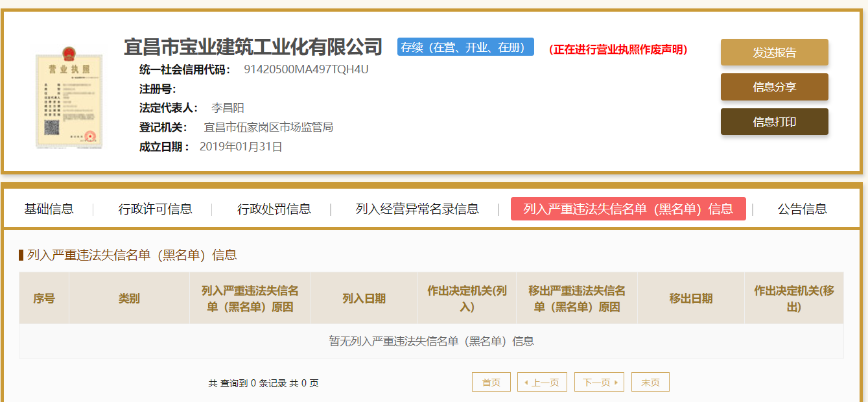
Task: Click the 列入日期 column header
Action: point(364,298)
